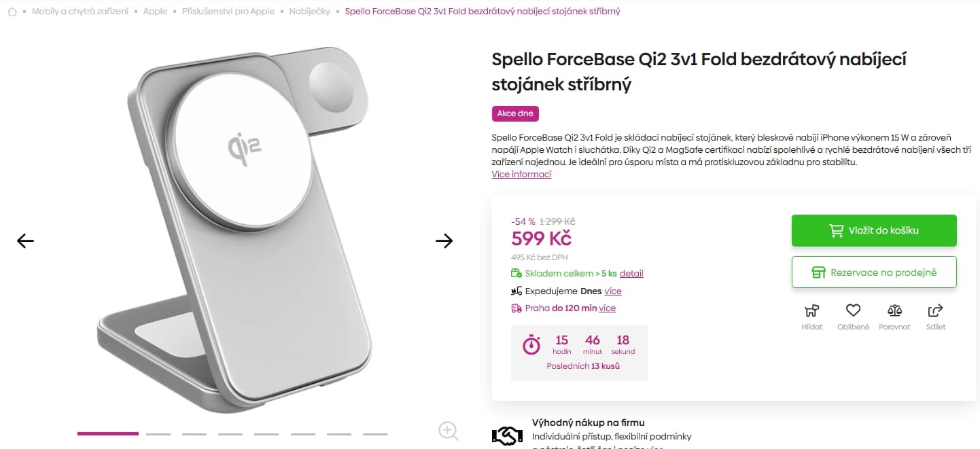980x449 pixels.
Task: Open the Více informací link
Action: coord(521,175)
